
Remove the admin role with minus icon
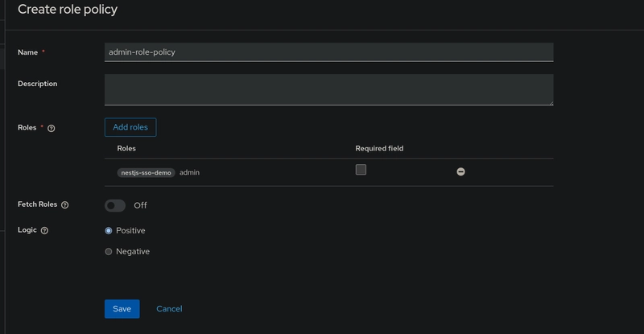pos(460,171)
